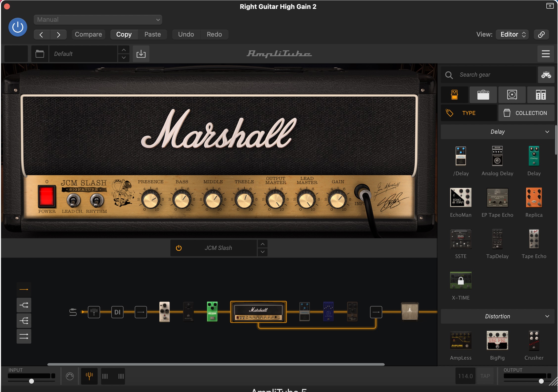
Task: Adjust the INPUT level slider
Action: (31, 381)
